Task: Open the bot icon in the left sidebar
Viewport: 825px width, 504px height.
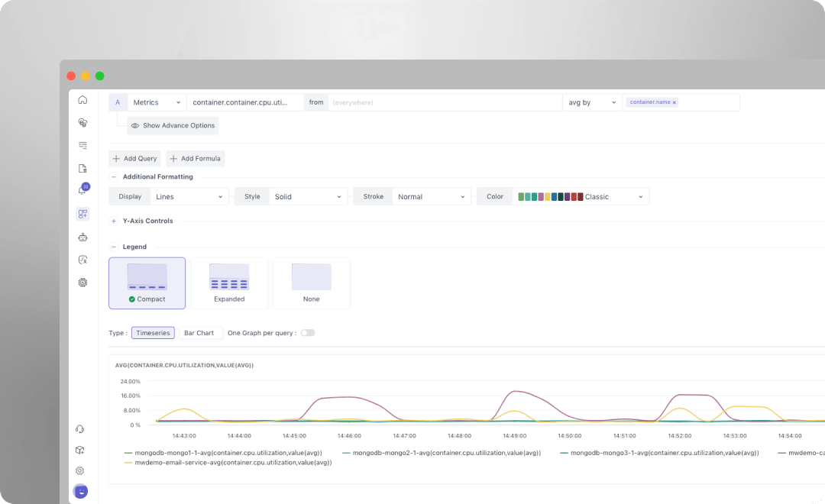Action: 82,237
